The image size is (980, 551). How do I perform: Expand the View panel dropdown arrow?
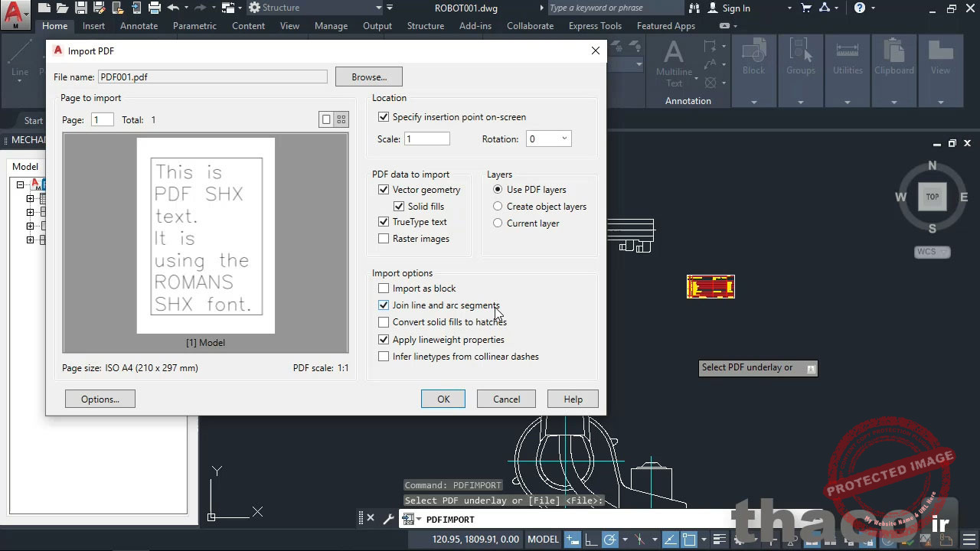pyautogui.click(x=940, y=102)
